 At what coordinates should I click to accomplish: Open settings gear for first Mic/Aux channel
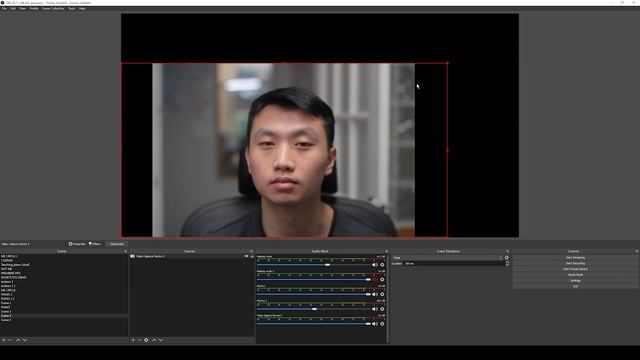pos(382,294)
